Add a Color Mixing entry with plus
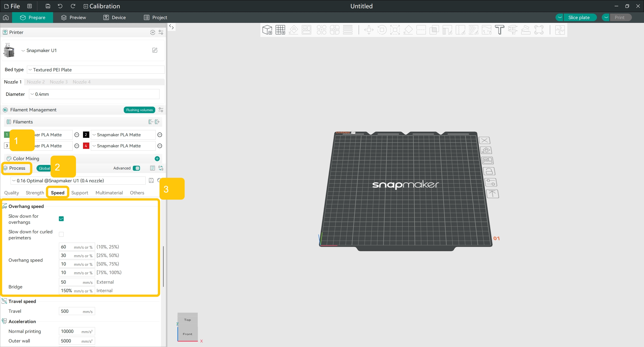The height and width of the screenshot is (347, 644). tap(157, 159)
